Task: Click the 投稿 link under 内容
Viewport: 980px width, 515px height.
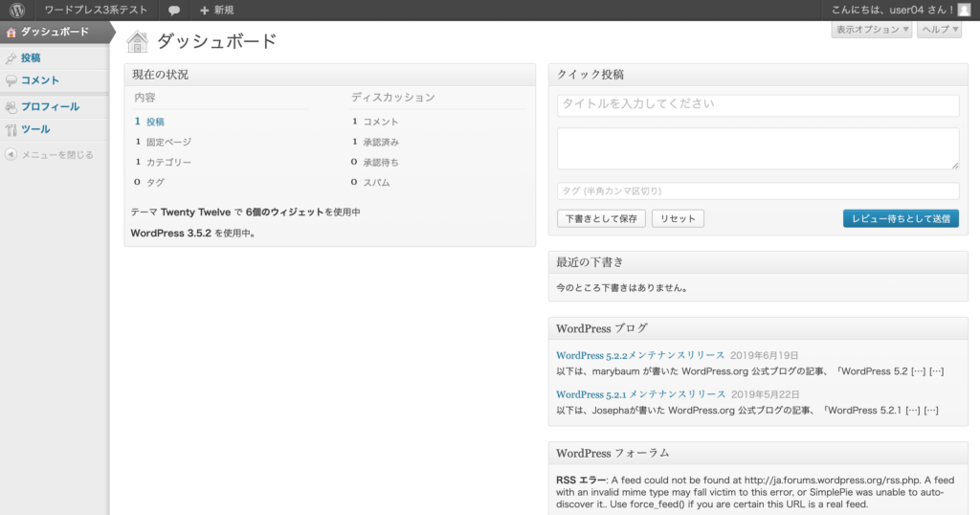Action: 155,122
